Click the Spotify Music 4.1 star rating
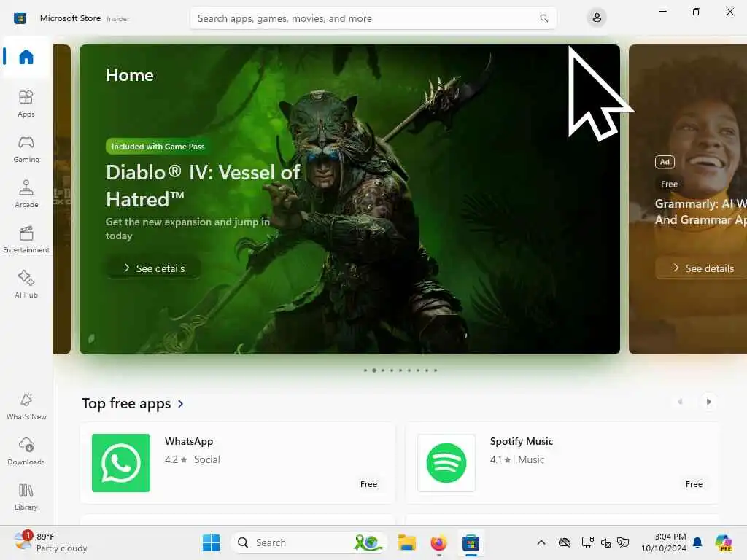 click(500, 459)
